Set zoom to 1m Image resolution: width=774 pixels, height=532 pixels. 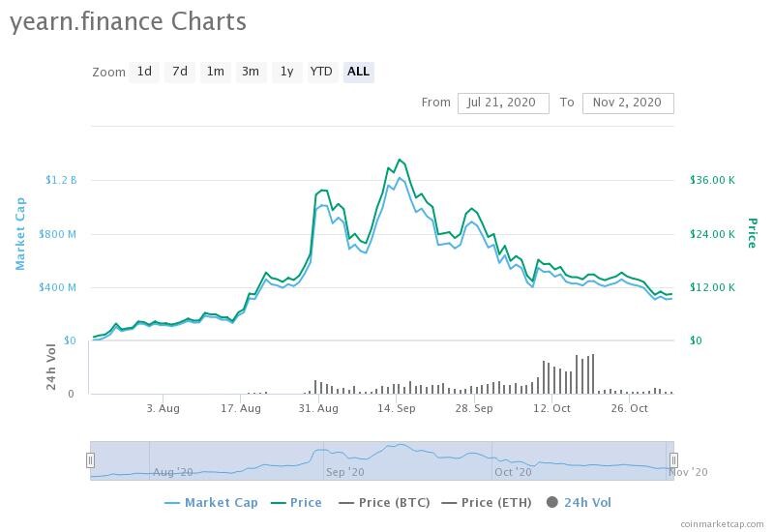pyautogui.click(x=215, y=72)
